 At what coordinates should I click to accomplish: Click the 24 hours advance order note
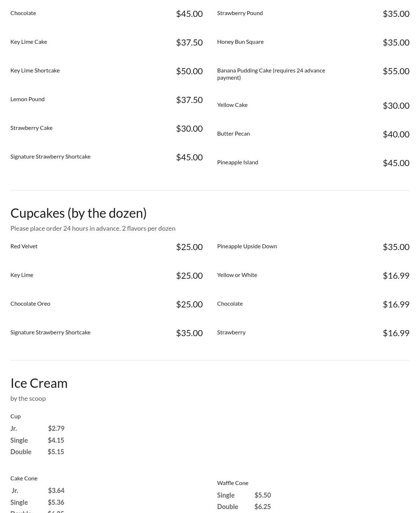click(x=93, y=229)
